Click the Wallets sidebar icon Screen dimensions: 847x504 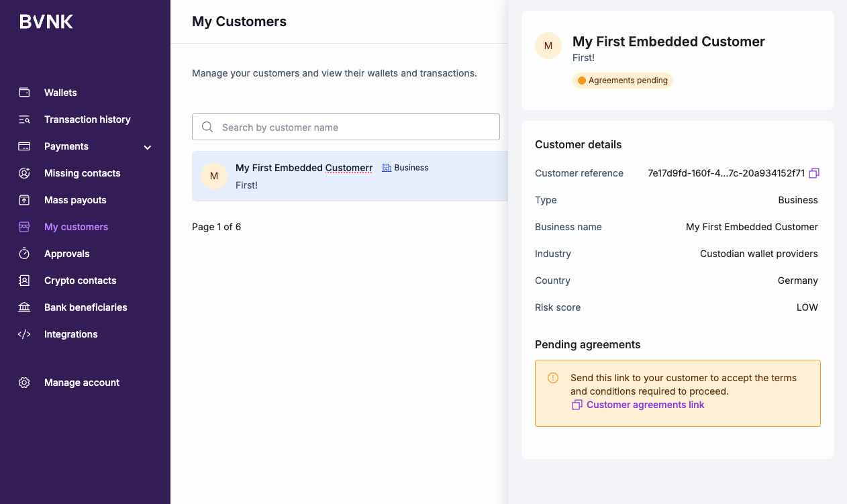(24, 93)
